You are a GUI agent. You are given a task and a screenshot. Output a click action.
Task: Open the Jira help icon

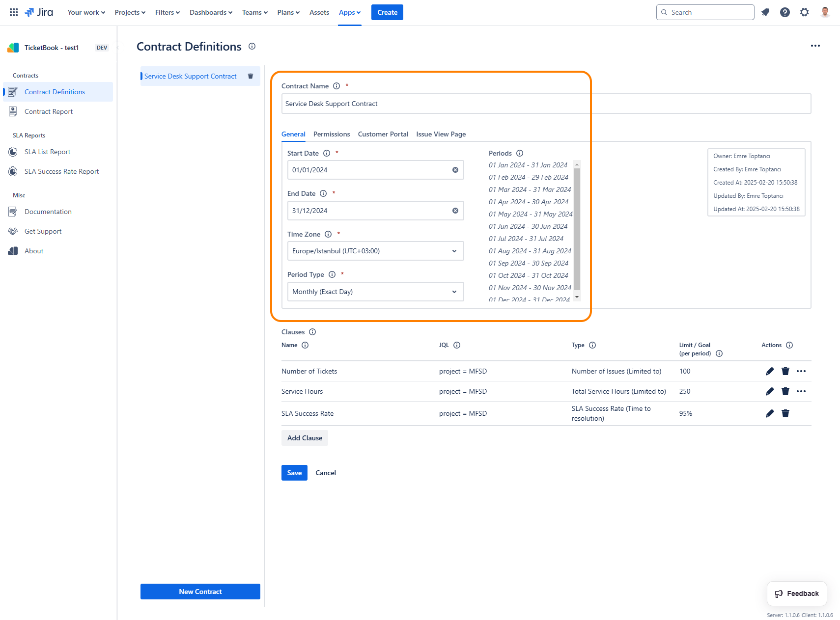[784, 12]
